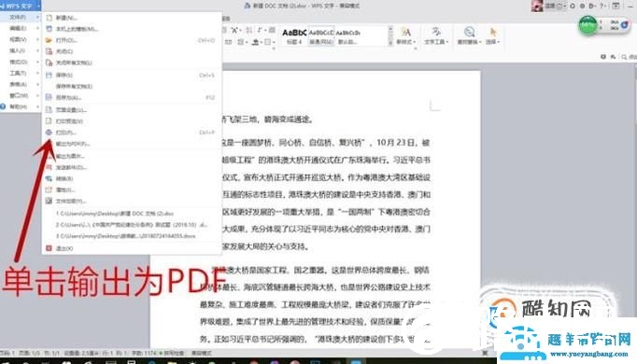The image size is (637, 364).
Task: Click the Find and Replace icon
Action: point(469,32)
